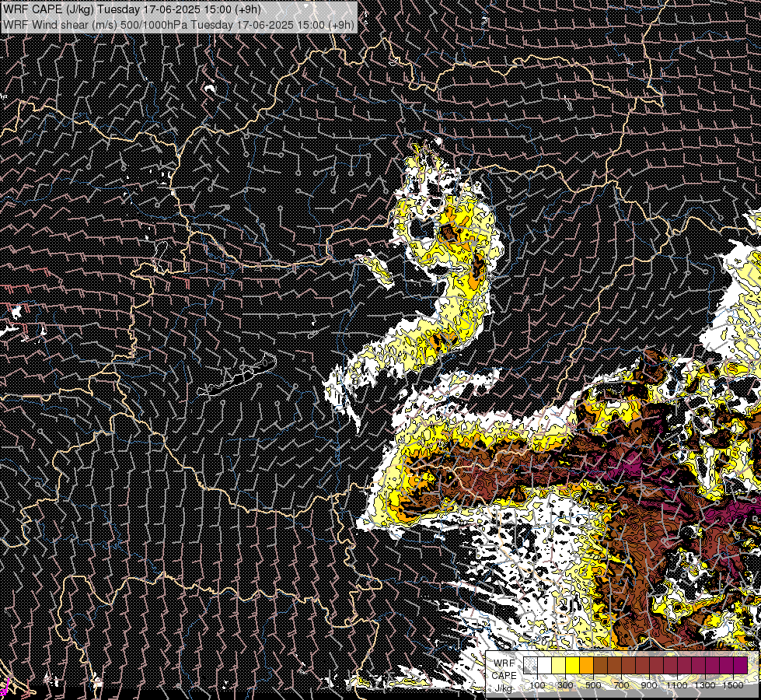Click the legend label 700
Viewport: 761px width, 700px height.
coord(621,685)
